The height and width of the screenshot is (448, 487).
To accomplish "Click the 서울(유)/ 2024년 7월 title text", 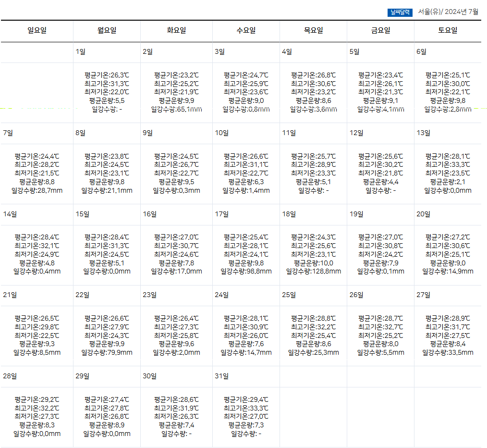I will coord(448,12).
